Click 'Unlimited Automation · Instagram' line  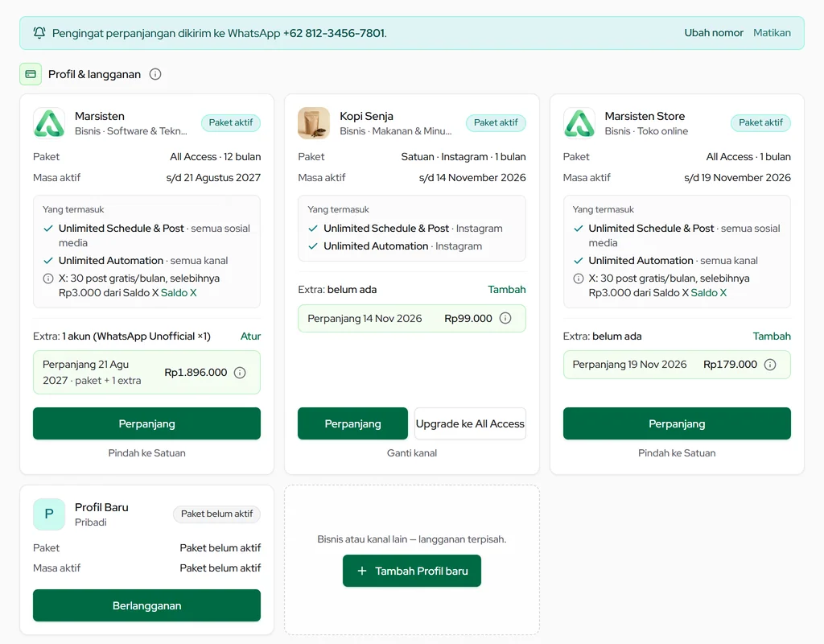402,246
